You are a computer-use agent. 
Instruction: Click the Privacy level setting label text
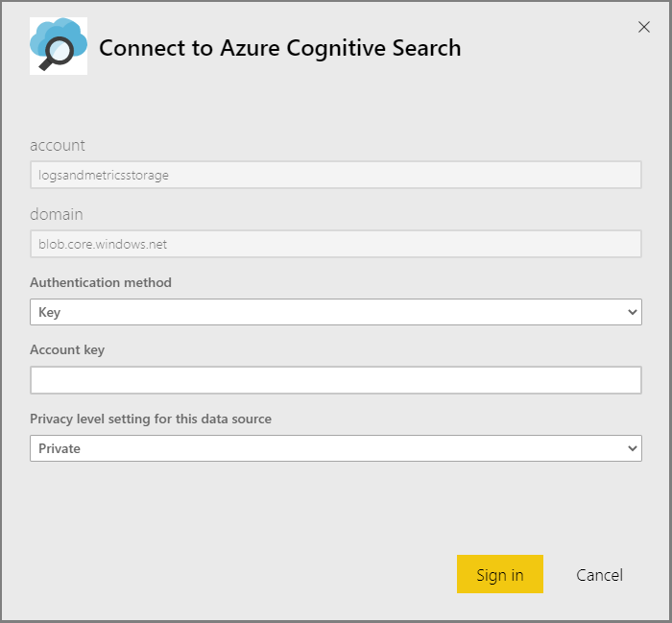[151, 419]
